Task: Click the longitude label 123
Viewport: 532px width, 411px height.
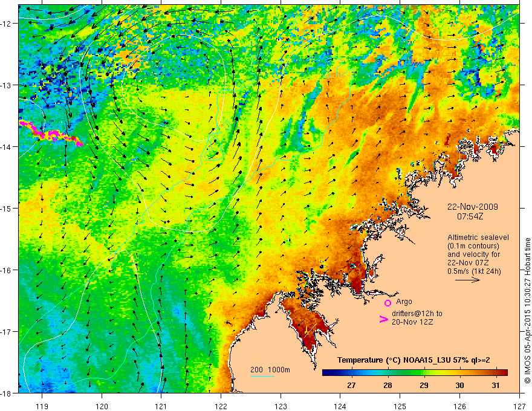Action: [281, 406]
